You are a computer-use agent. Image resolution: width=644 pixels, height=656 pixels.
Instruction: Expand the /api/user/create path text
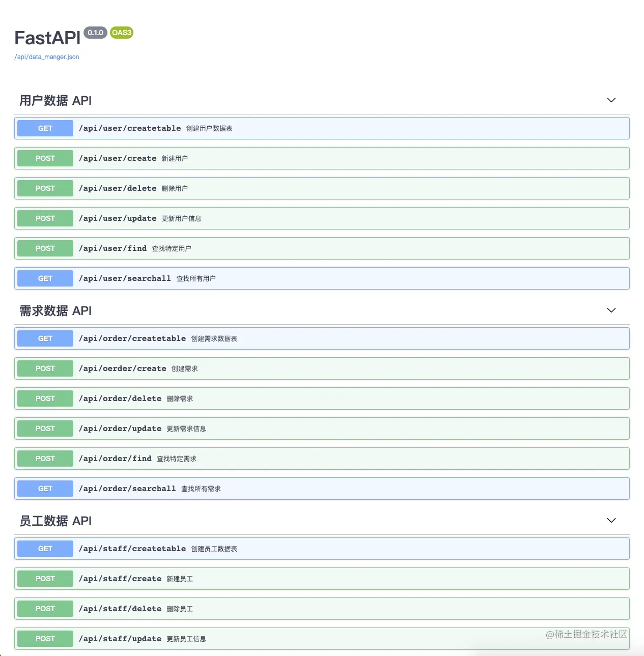[118, 158]
